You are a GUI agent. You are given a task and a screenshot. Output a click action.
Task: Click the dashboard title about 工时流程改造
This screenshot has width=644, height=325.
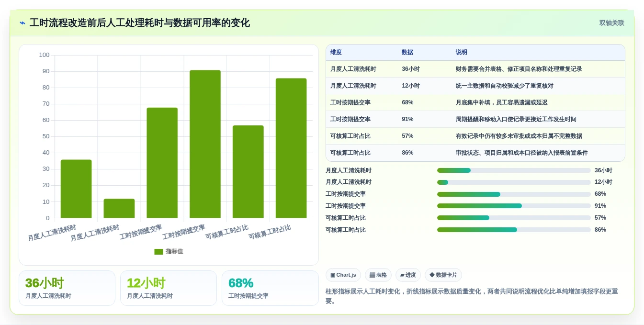point(139,23)
